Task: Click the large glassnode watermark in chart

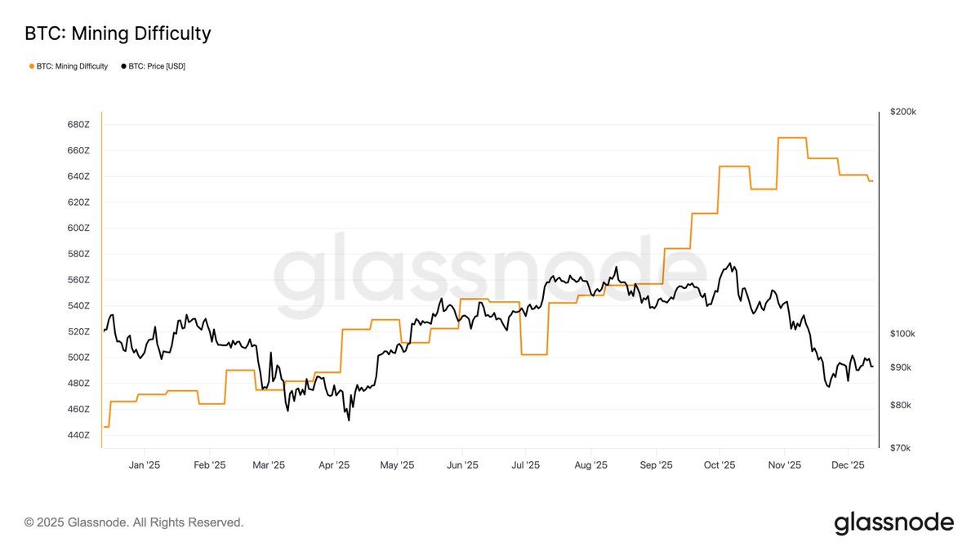Action: tap(488, 268)
